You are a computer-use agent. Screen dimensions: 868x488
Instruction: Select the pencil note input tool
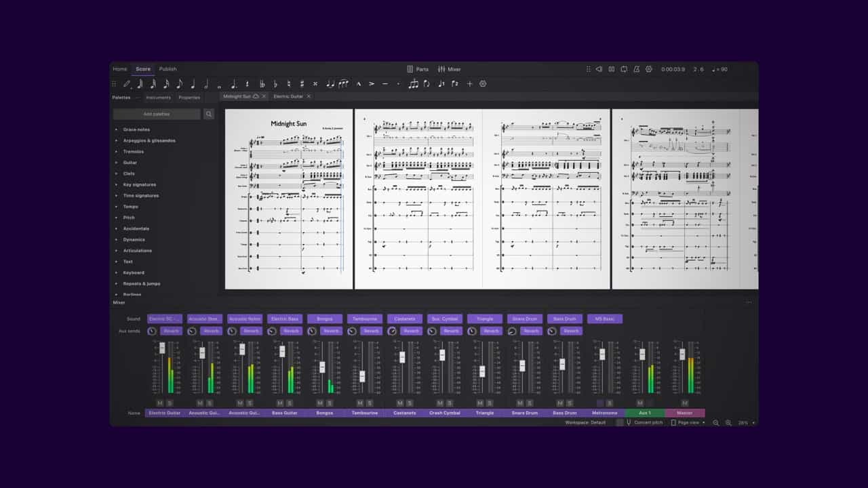tap(126, 84)
